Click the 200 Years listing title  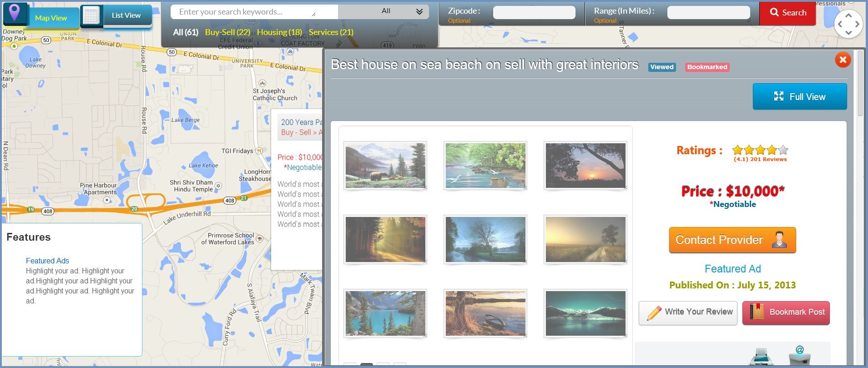[x=301, y=122]
